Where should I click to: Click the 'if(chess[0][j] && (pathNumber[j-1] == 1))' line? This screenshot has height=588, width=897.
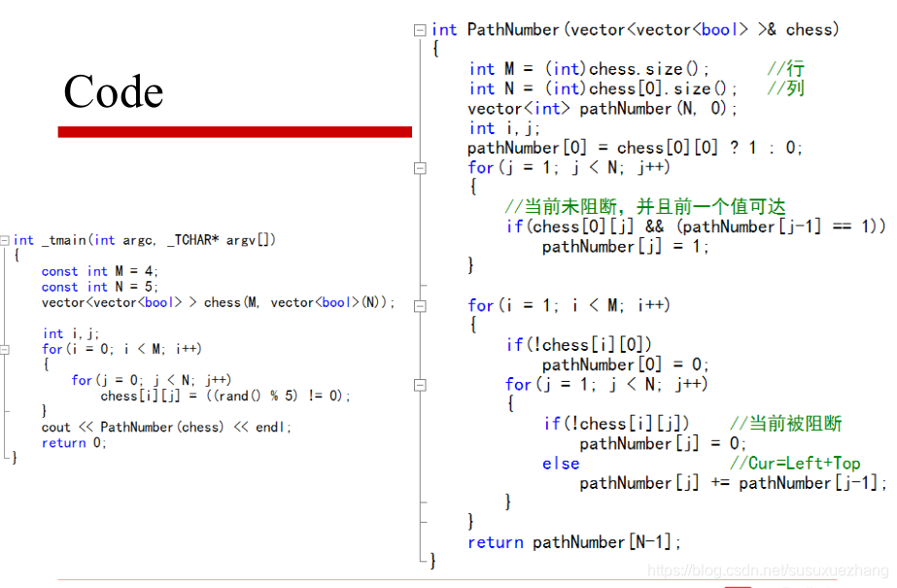coord(696,227)
